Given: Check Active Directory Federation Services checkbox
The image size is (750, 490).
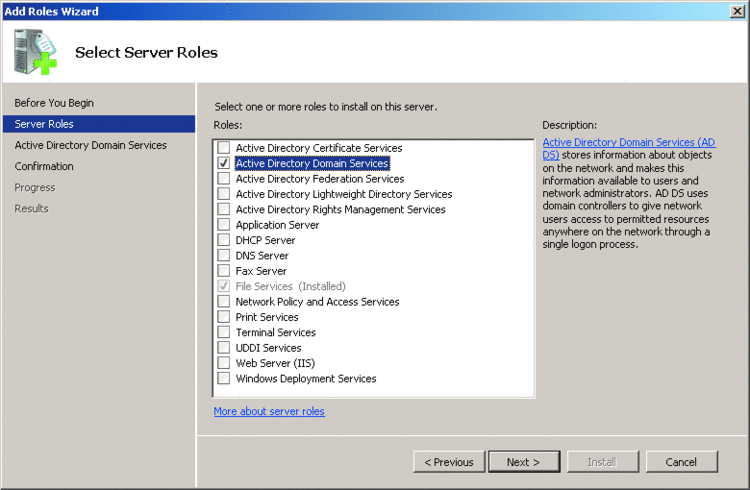Looking at the screenshot, I should pos(223,178).
